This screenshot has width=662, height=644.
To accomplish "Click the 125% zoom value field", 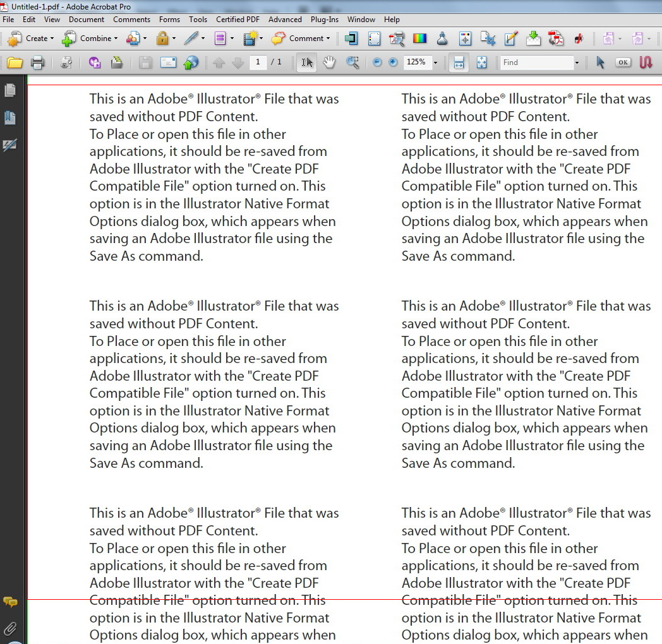I will tap(417, 63).
